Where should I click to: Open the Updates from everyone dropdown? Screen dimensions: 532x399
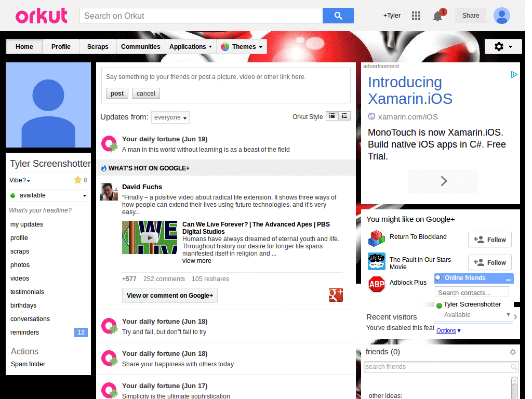pos(170,117)
